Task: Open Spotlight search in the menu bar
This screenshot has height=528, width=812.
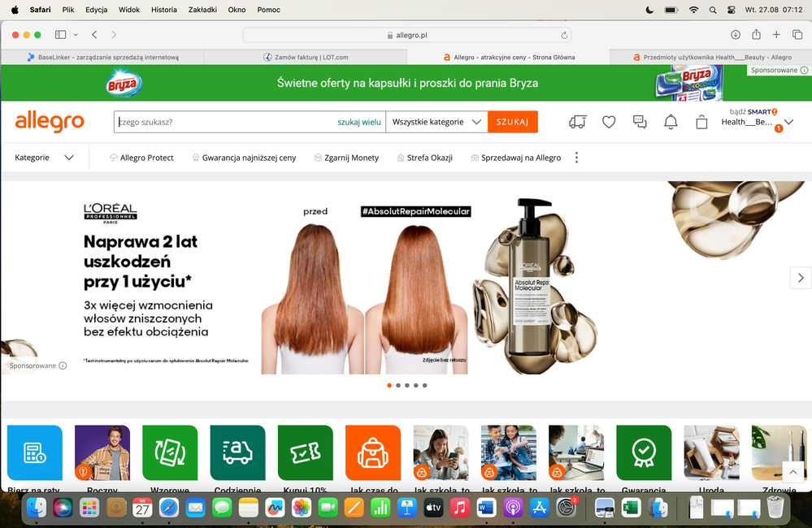Action: [713, 10]
